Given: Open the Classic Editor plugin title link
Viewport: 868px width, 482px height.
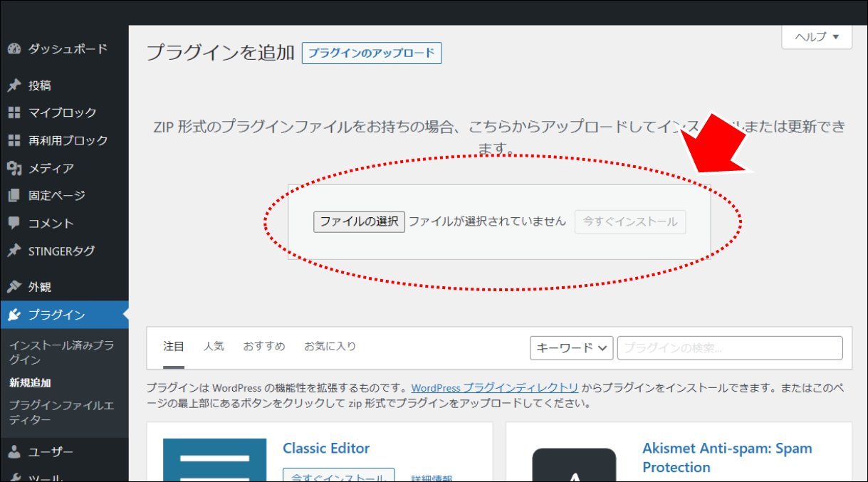Looking at the screenshot, I should [326, 449].
